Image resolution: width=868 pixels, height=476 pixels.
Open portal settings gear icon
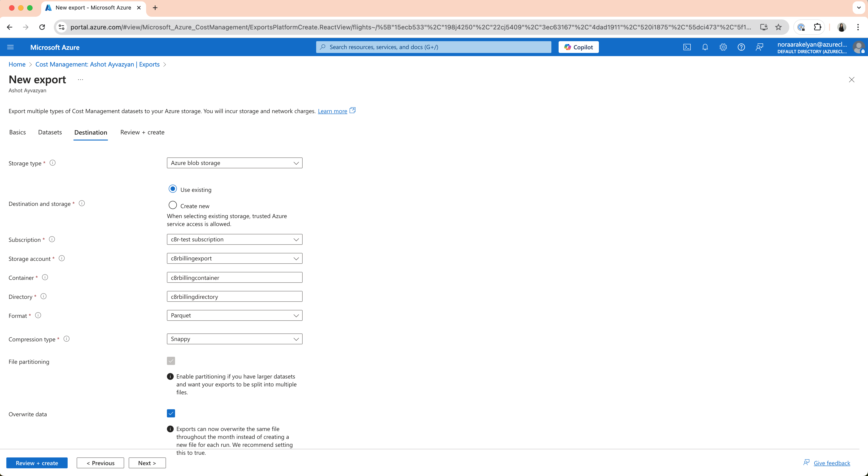click(x=723, y=47)
